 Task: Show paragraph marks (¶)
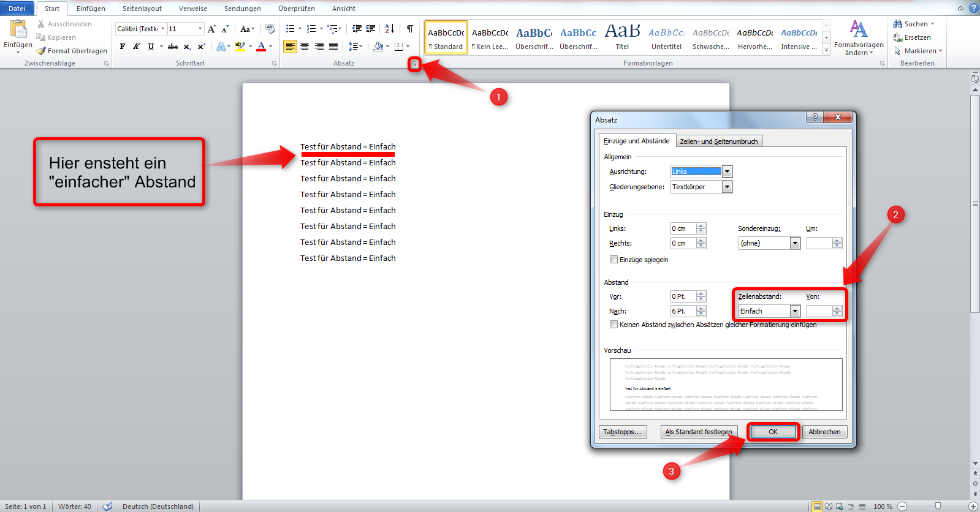pyautogui.click(x=410, y=29)
